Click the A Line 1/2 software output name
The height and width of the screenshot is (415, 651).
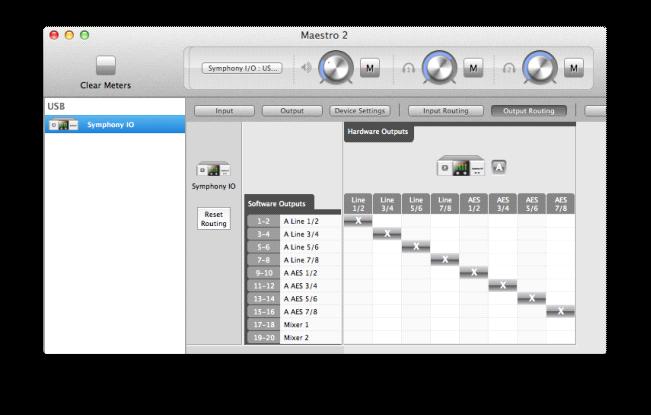pyautogui.click(x=301, y=221)
